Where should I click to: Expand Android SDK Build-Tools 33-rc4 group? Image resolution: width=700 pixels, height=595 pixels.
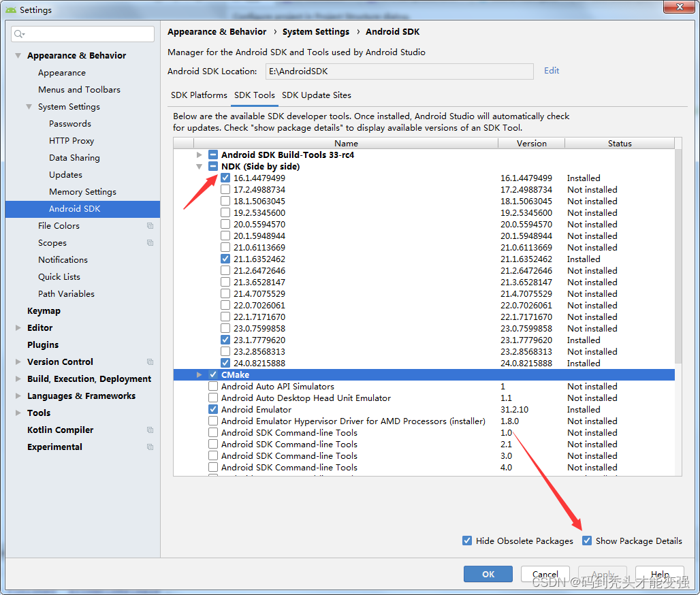click(199, 155)
